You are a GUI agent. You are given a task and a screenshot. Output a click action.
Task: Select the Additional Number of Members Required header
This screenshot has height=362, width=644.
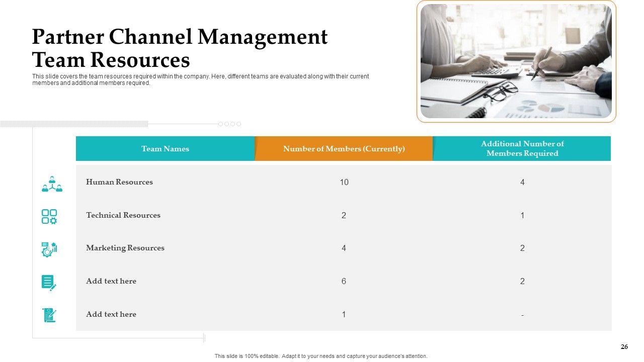pyautogui.click(x=522, y=149)
